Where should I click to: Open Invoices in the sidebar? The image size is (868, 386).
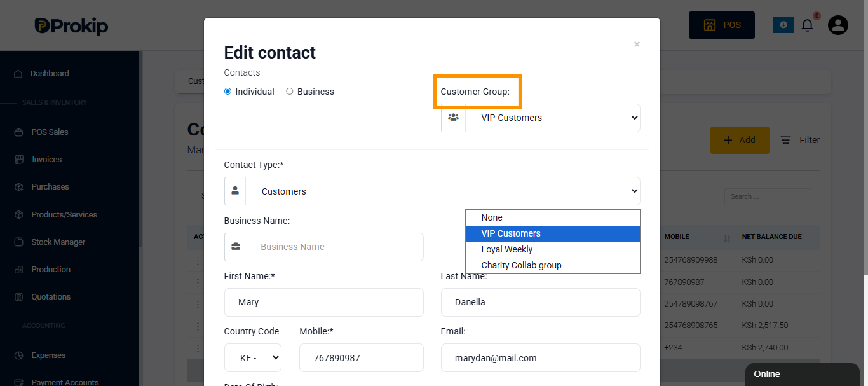click(46, 160)
